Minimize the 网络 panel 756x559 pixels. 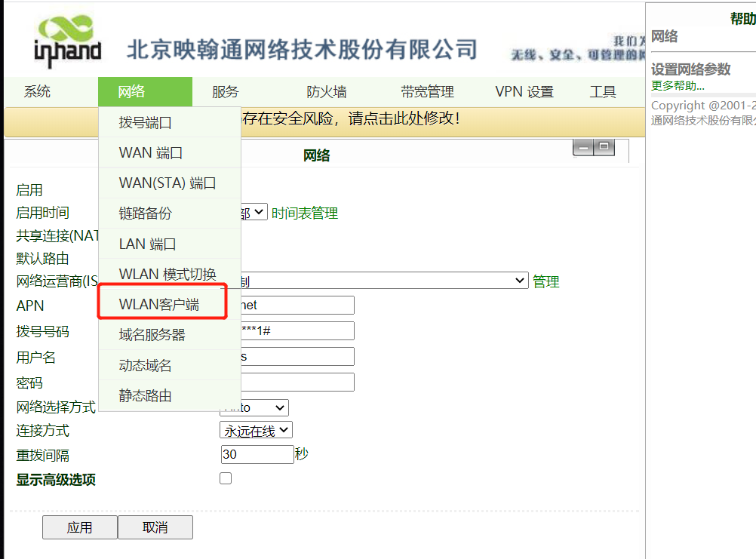(583, 148)
